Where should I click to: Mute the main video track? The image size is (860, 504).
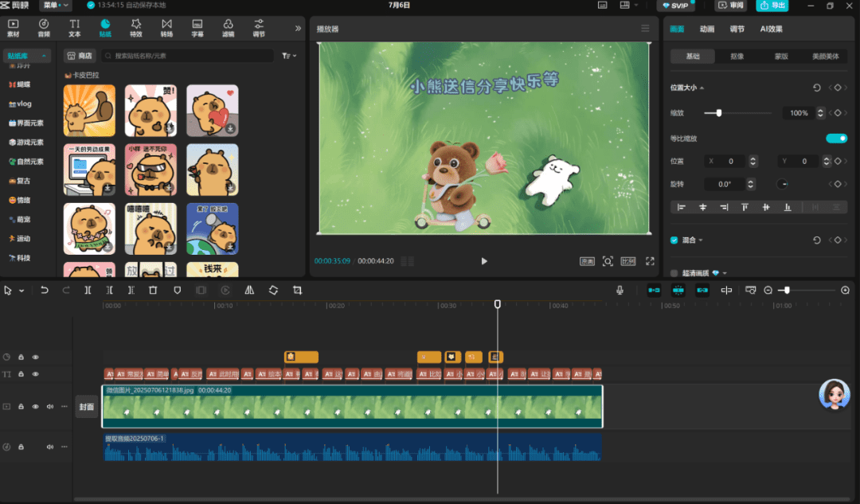[x=50, y=407]
